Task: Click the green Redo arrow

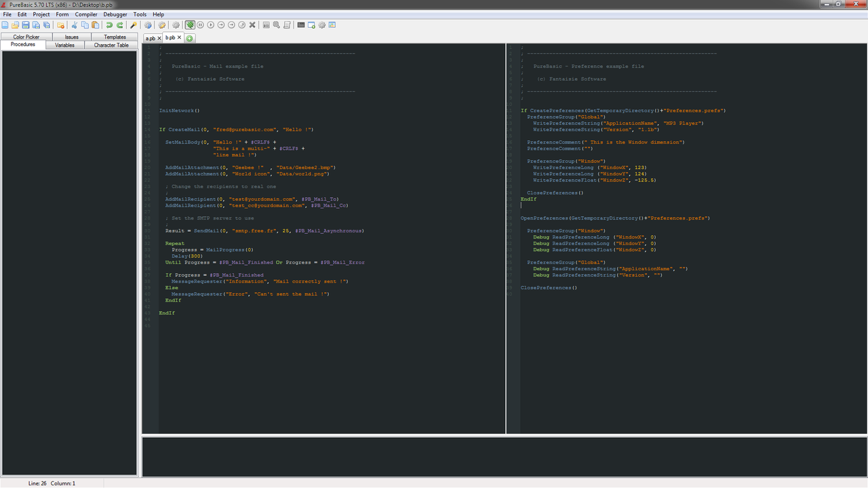Action: [120, 25]
